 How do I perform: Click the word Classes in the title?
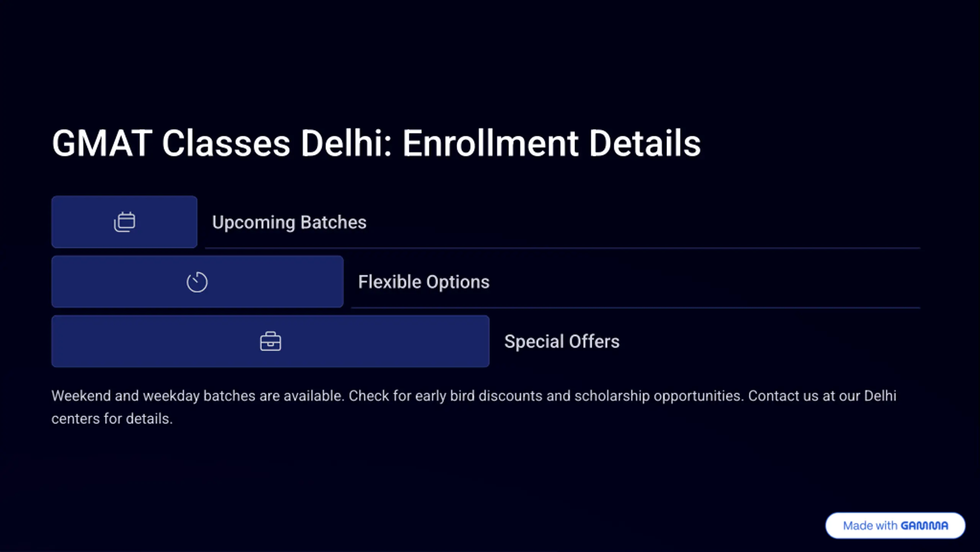226,143
